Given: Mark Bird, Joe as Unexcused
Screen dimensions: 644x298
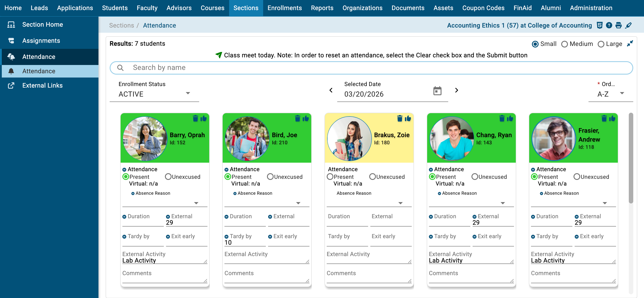Looking at the screenshot, I should (x=270, y=177).
